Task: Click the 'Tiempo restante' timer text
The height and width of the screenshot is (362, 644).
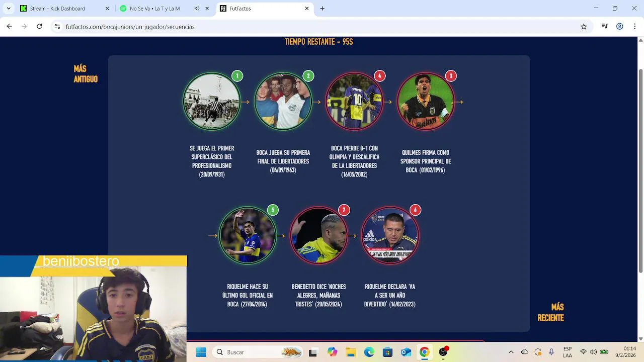Action: click(x=318, y=42)
